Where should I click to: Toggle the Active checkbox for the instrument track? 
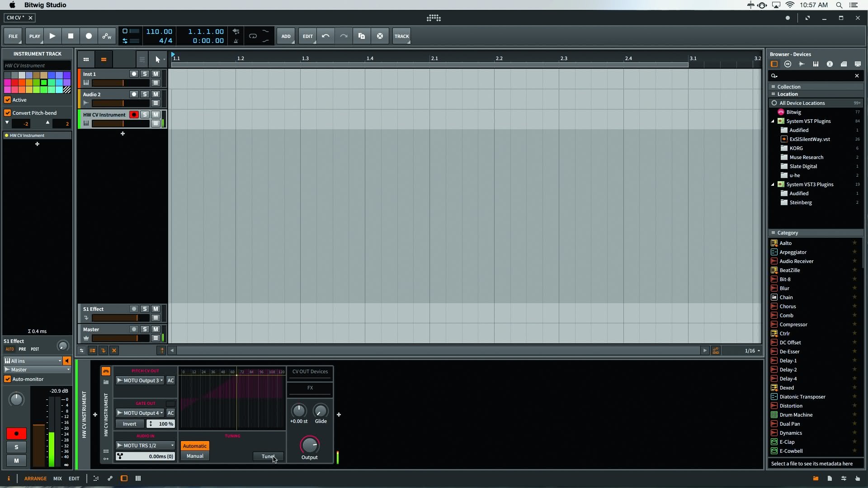[x=8, y=100]
